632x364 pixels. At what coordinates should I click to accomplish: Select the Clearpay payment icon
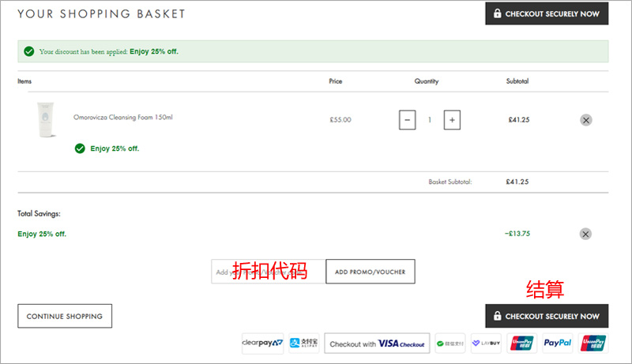pos(262,343)
